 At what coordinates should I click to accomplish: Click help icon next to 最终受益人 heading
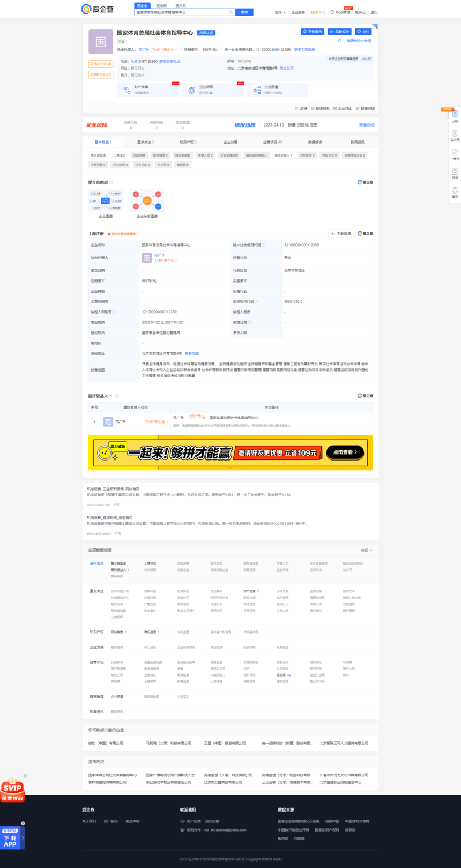tap(116, 396)
